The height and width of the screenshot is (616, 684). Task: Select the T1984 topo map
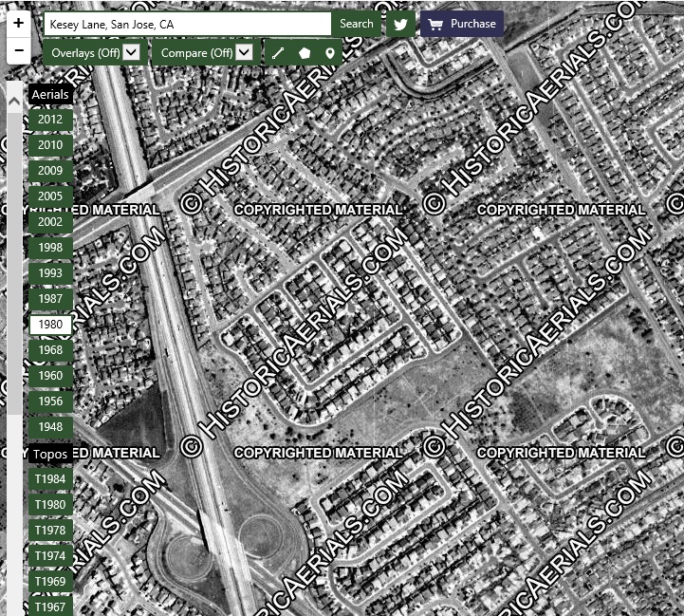click(x=50, y=479)
